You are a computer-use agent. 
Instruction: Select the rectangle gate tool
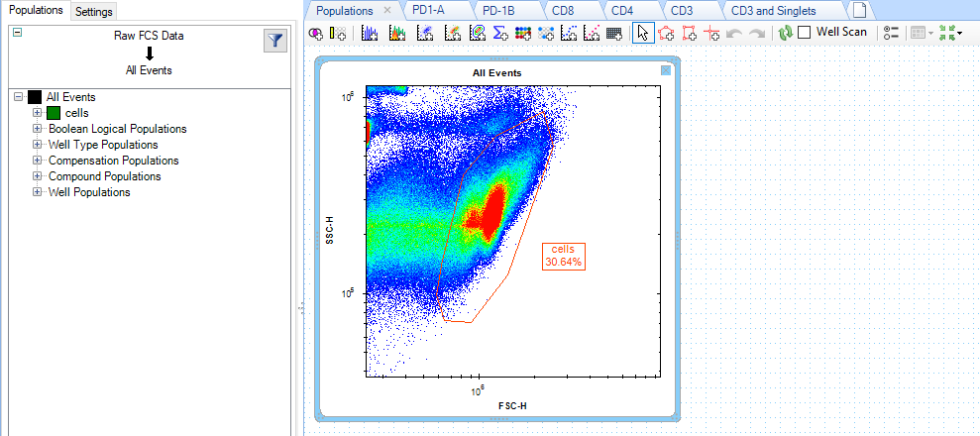pyautogui.click(x=690, y=33)
